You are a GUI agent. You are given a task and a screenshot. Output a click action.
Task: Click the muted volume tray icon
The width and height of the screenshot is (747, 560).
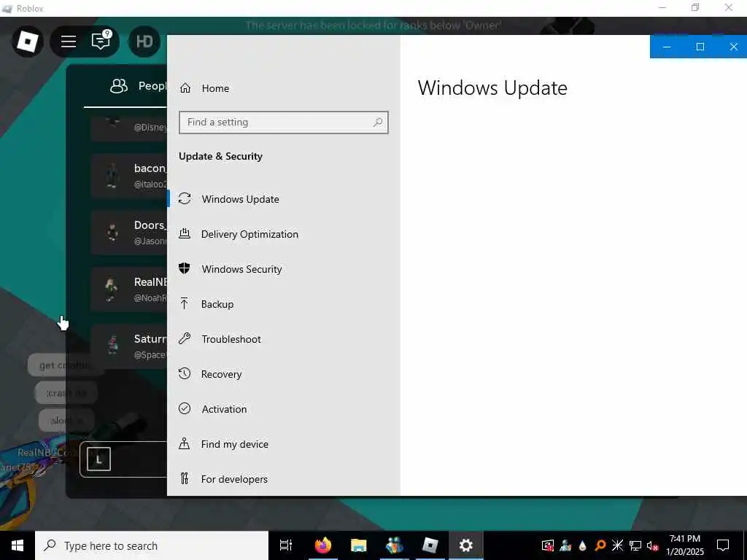[652, 545]
